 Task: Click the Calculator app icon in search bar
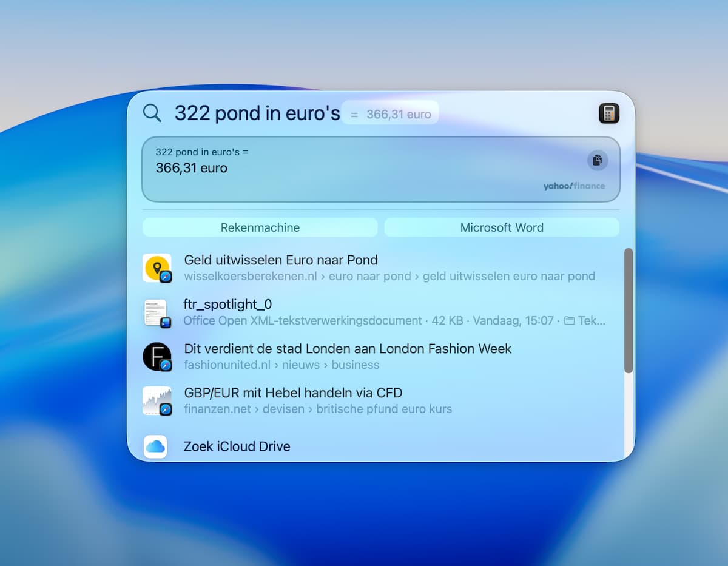point(608,113)
